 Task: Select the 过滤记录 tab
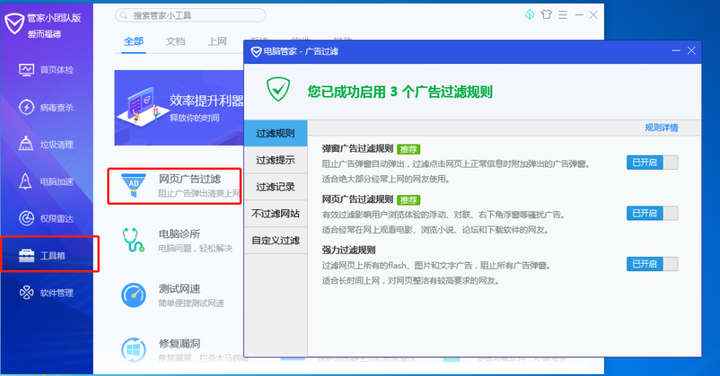point(276,186)
